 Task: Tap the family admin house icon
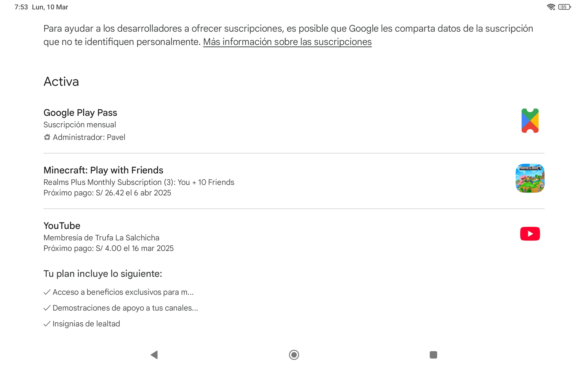47,137
